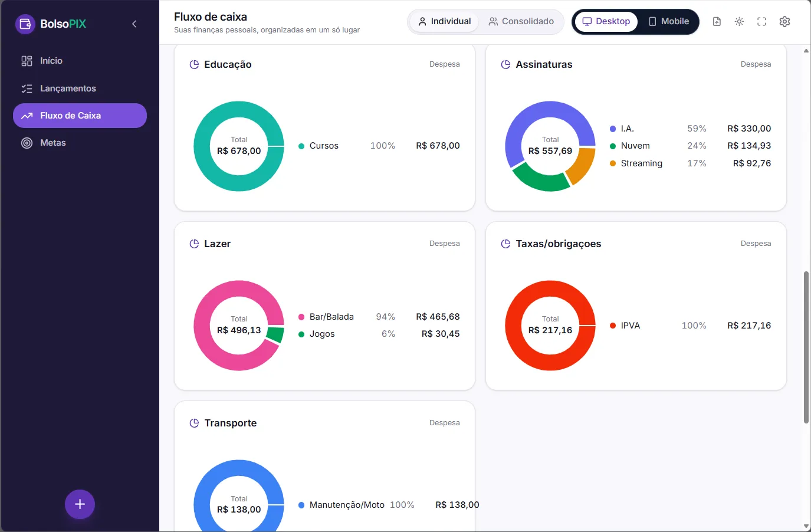Click the green Jogos segment of Lazer donut
Viewport: 811px width, 532px height.
[275, 335]
